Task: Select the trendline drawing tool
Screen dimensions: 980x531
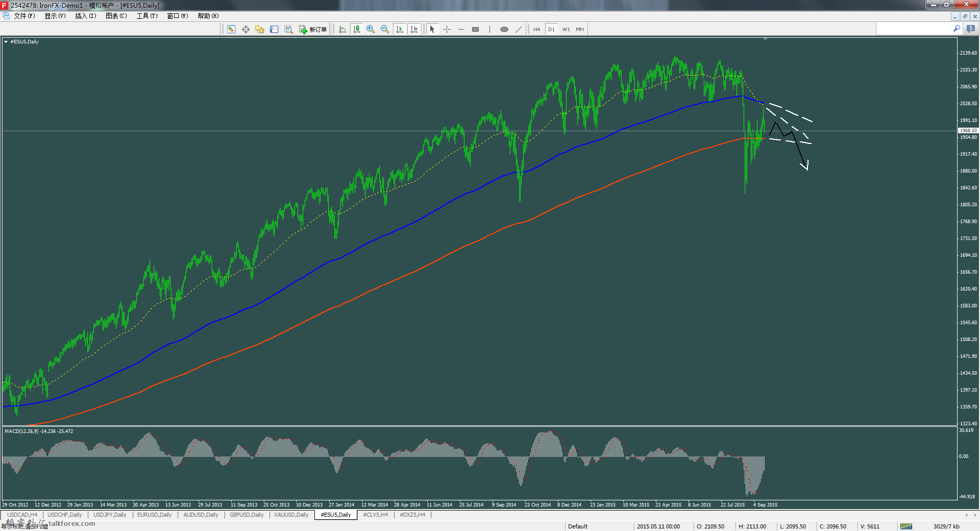Action: pyautogui.click(x=519, y=30)
